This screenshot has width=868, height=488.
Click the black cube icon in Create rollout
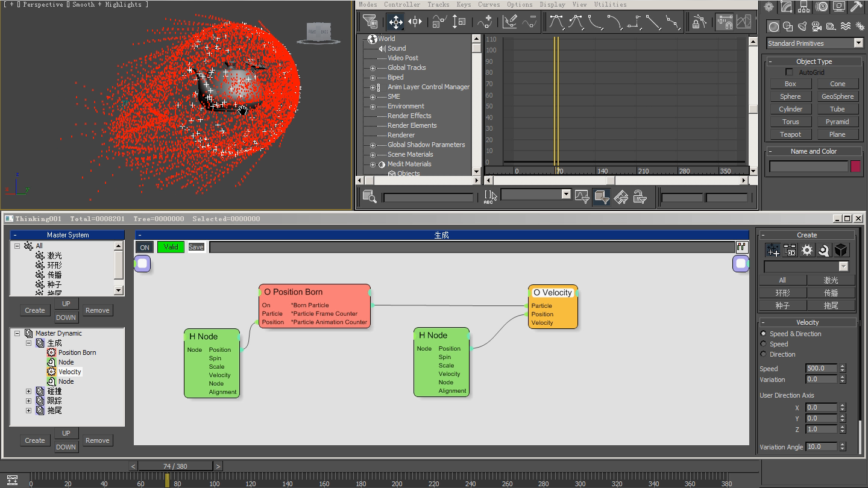(x=841, y=250)
